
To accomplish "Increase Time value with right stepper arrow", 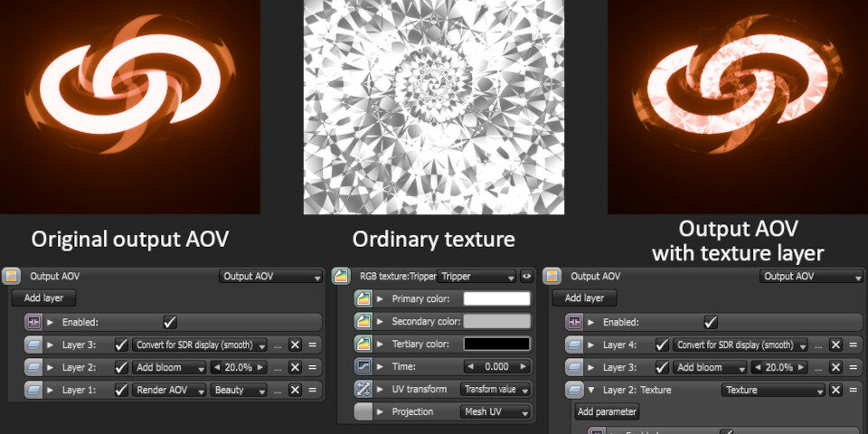I will point(522,366).
